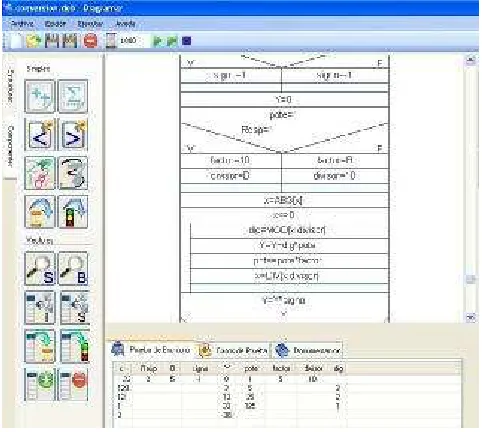This screenshot has width=482, height=432.
Task: Click the magnifier S tool
Action: pos(39,269)
